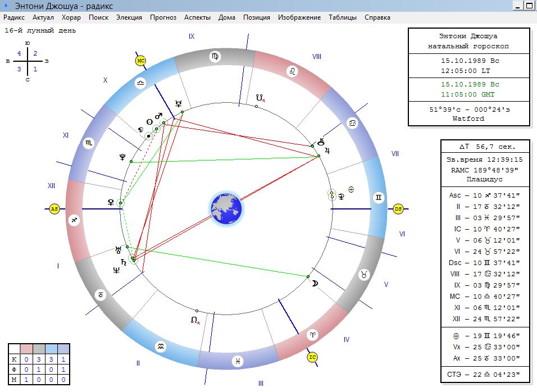Viewport: 537px width, 392px height.
Task: Click the yellow DS descendant marker
Action: [x=398, y=208]
